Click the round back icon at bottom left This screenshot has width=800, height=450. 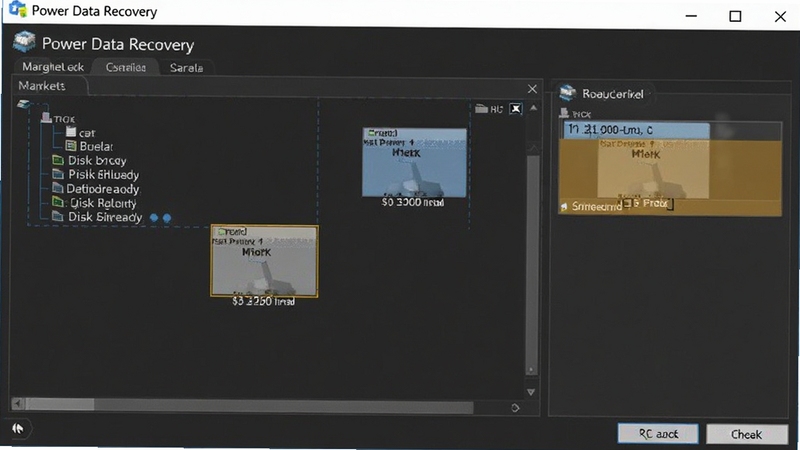tap(18, 428)
